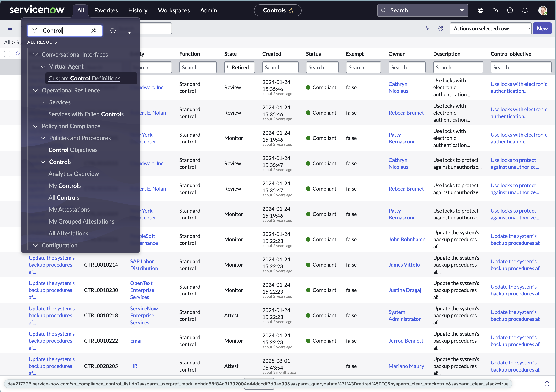Open Actions on selected rows dropdown
The image size is (556, 392).
click(490, 29)
